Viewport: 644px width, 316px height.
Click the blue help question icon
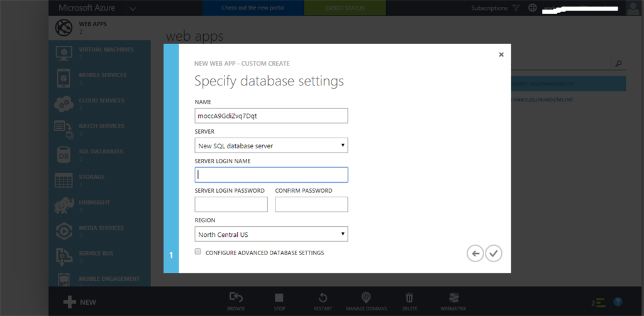tap(618, 302)
